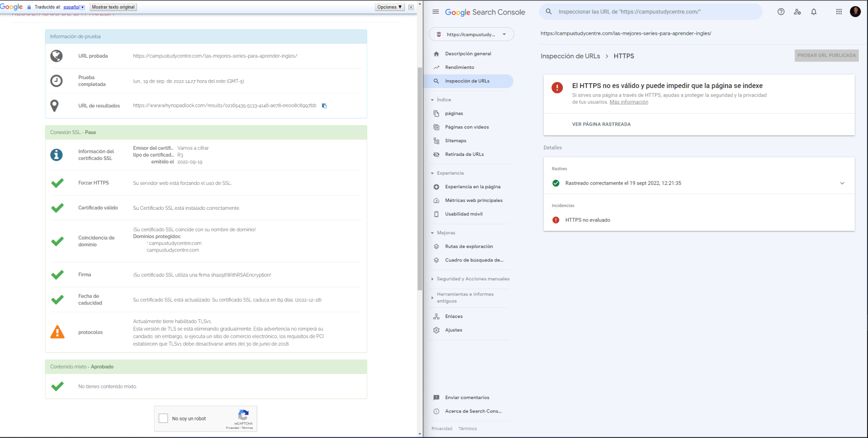Open the translation language español dropdown
Screen dimensions: 868x438
[x=74, y=7]
